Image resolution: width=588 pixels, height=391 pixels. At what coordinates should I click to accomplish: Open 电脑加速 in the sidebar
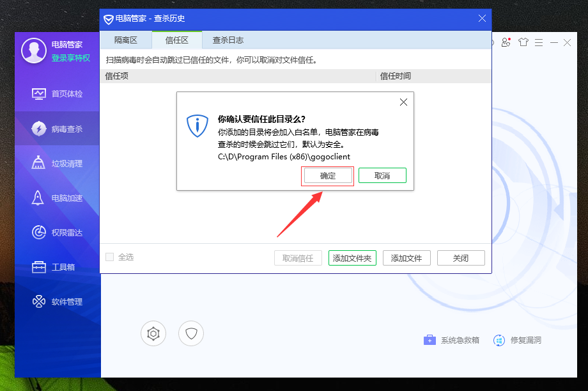tap(57, 198)
